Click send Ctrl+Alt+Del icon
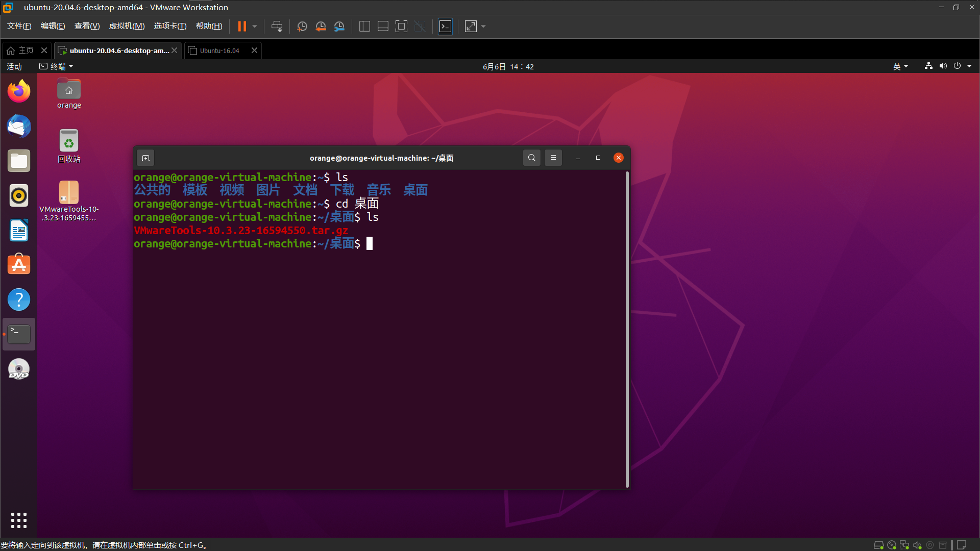 click(277, 27)
